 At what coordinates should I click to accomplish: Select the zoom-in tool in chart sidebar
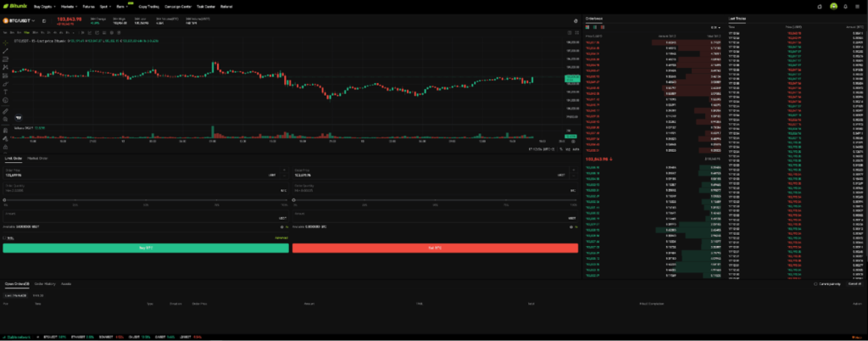coord(6,119)
